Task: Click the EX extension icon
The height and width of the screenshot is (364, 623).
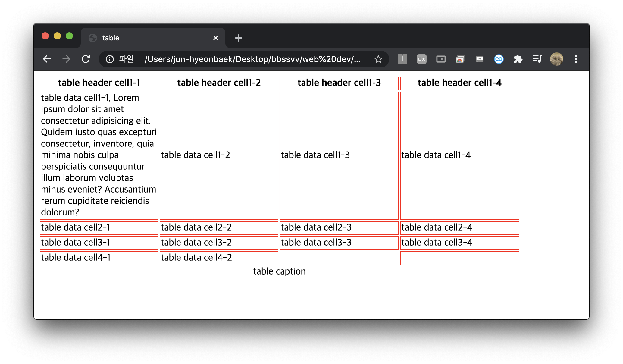Action: tap(421, 59)
